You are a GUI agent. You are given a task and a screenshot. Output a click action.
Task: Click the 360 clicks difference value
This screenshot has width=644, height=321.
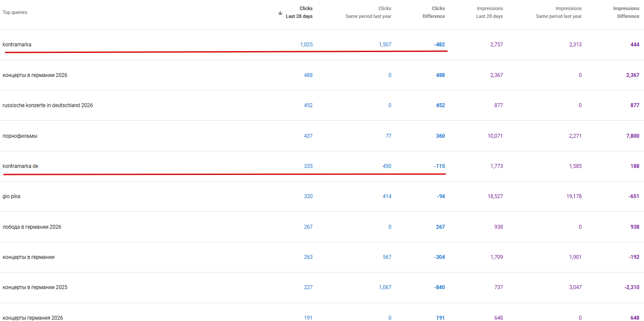point(440,136)
